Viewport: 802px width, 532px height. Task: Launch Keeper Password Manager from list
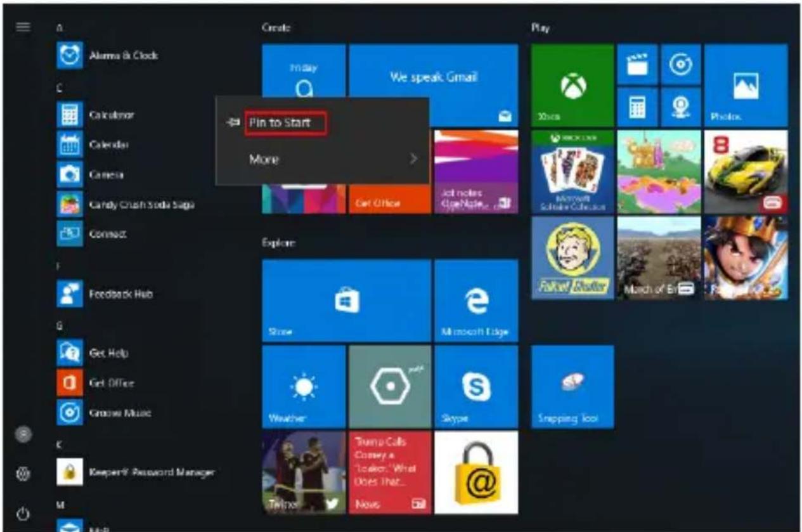tap(136, 472)
